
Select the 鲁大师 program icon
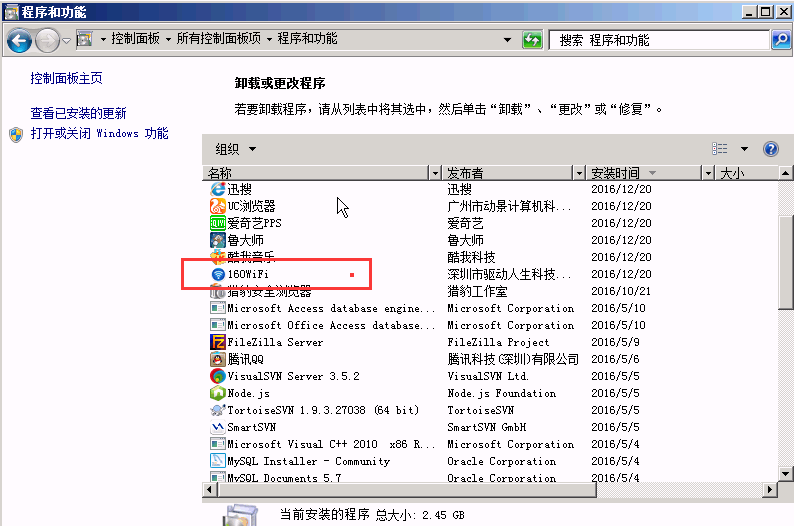coord(218,240)
